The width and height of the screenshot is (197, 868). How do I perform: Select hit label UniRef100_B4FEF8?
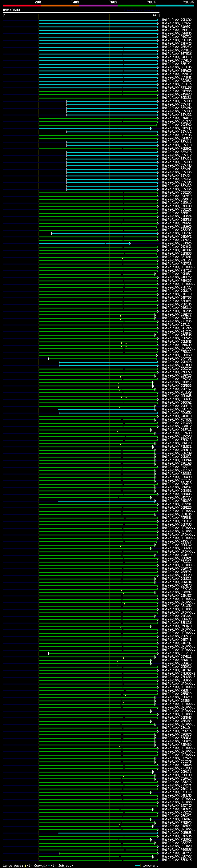[x=176, y=57]
